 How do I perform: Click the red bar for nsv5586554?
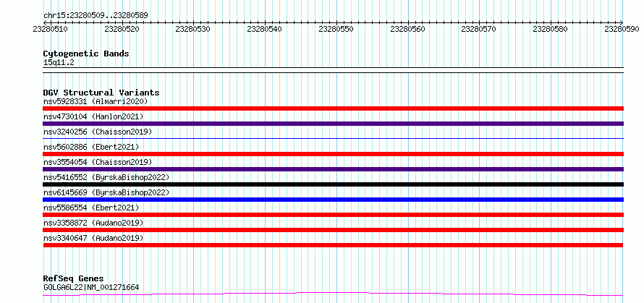tap(333, 215)
